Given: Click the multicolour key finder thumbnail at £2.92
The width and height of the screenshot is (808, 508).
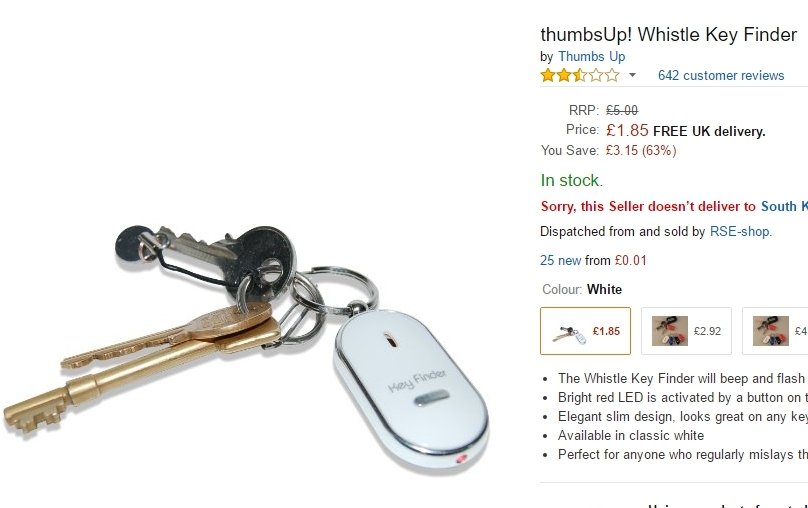Looking at the screenshot, I should (x=670, y=331).
